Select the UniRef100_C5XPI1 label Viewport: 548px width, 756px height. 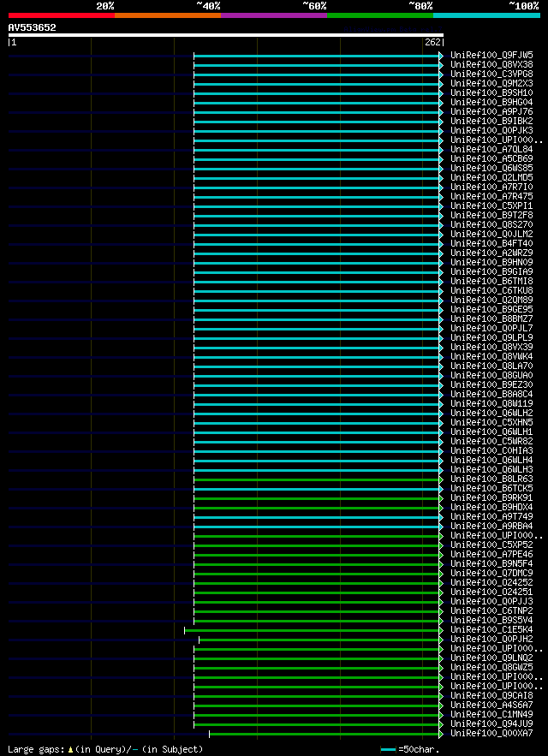coord(491,205)
